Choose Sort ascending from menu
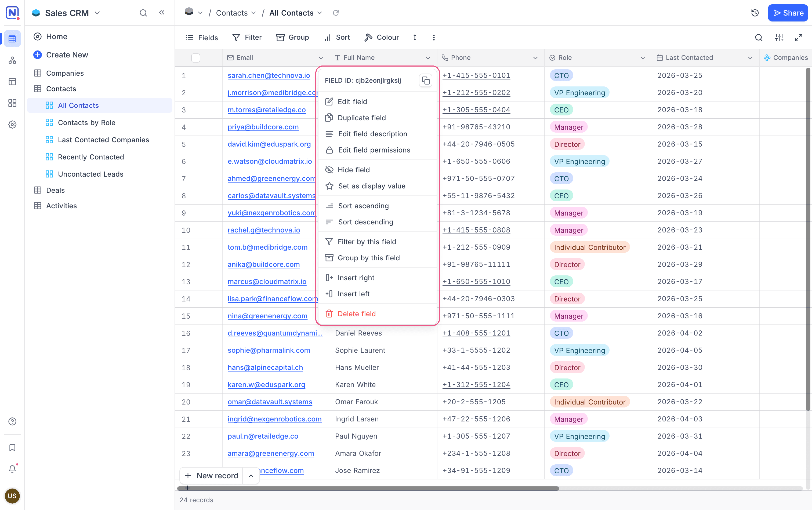This screenshot has width=812, height=510. pos(377,206)
